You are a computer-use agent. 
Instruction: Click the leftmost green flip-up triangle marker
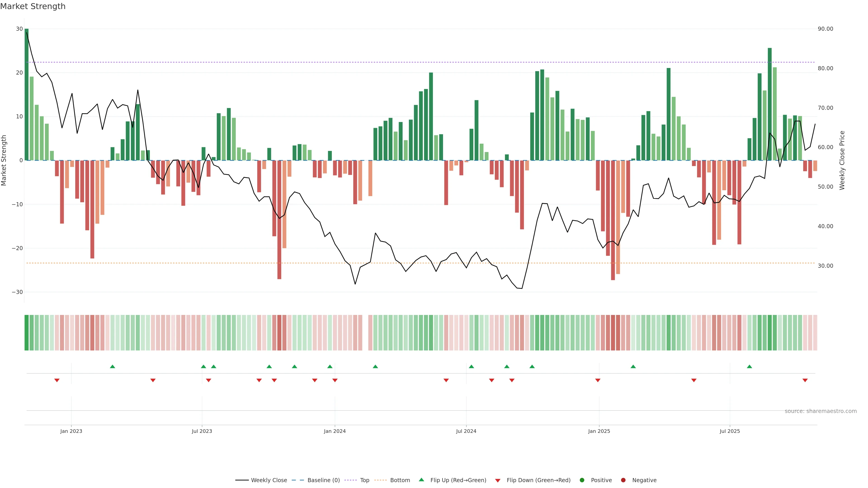[113, 366]
